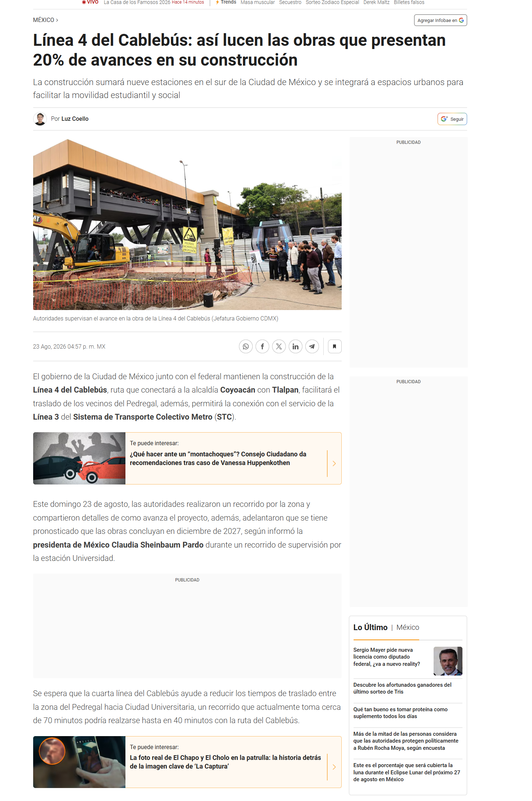Click the photo caption about Jefatura Gobierno CDMX
Image resolution: width=532 pixels, height=801 pixels.
pos(156,318)
